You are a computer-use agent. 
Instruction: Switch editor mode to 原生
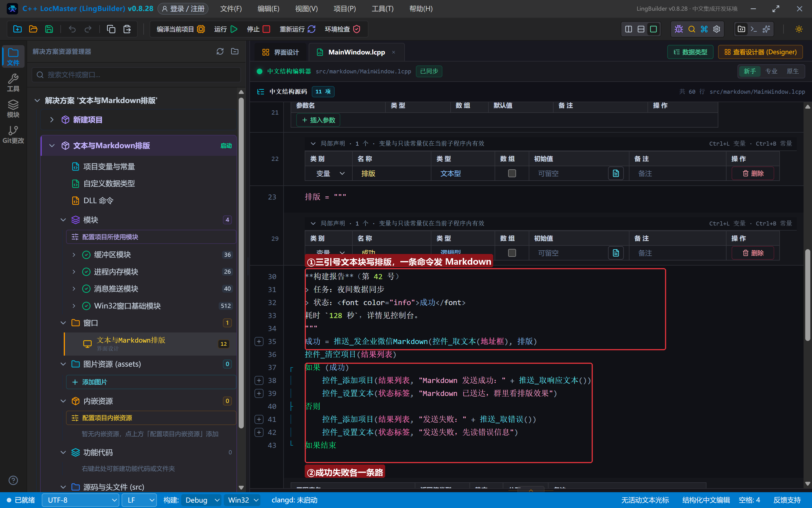pyautogui.click(x=793, y=71)
